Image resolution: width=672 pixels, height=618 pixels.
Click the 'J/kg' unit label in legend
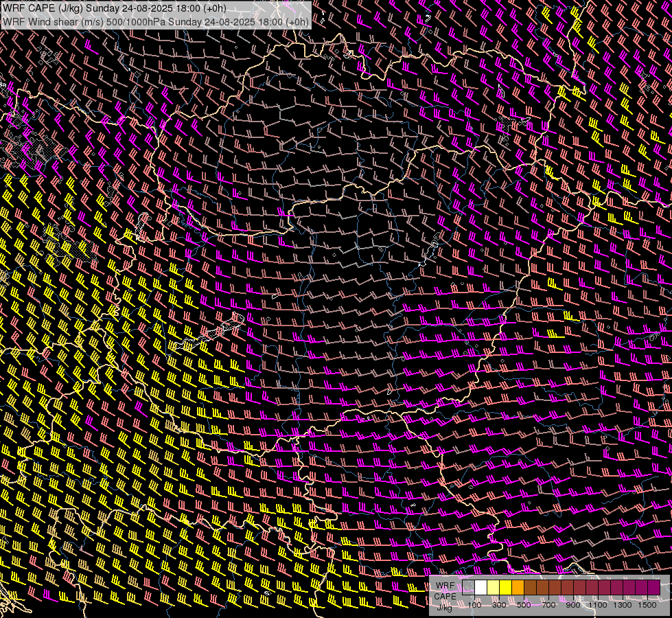tap(445, 608)
